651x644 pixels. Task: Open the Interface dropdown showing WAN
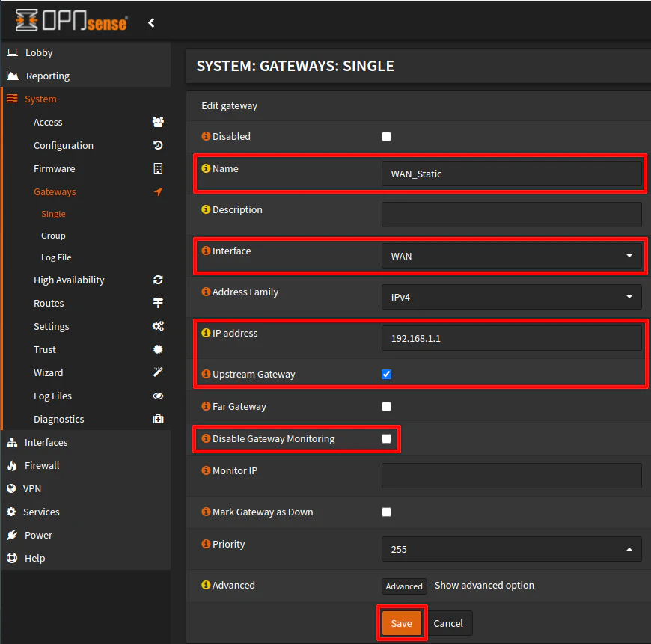(x=512, y=256)
